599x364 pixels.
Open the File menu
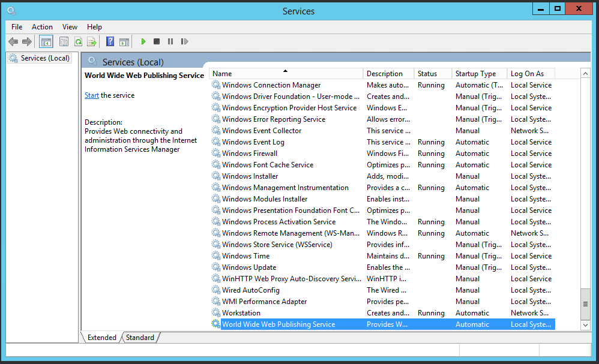(x=17, y=27)
